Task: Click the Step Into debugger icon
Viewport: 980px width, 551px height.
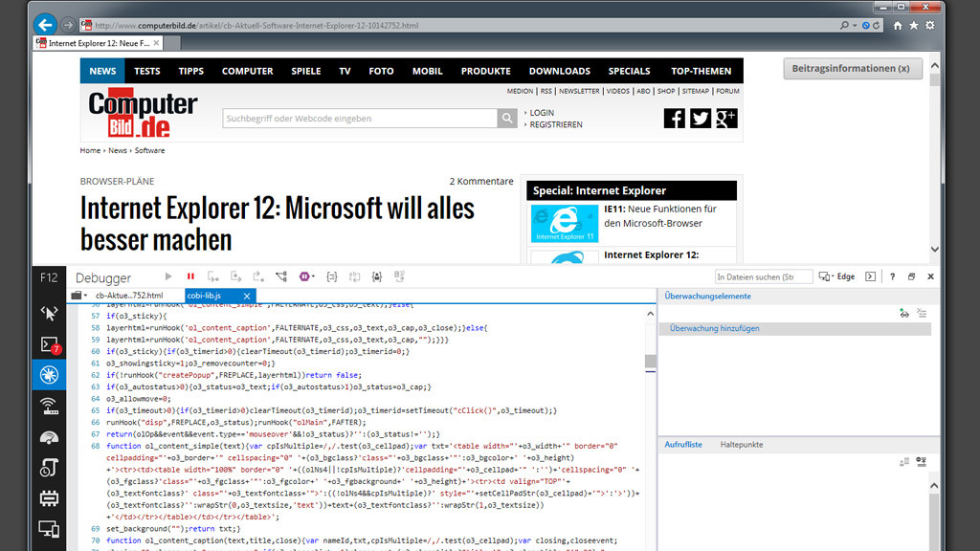Action: click(x=213, y=276)
